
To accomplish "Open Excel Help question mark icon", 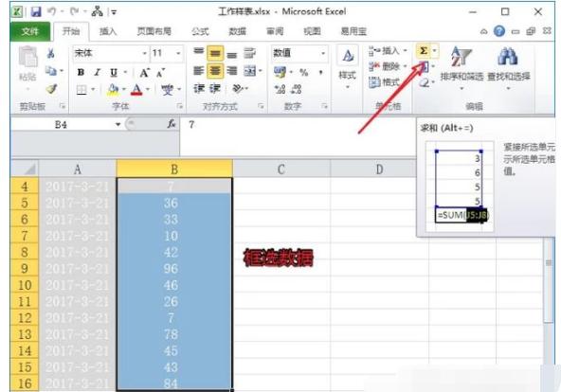I will point(499,31).
